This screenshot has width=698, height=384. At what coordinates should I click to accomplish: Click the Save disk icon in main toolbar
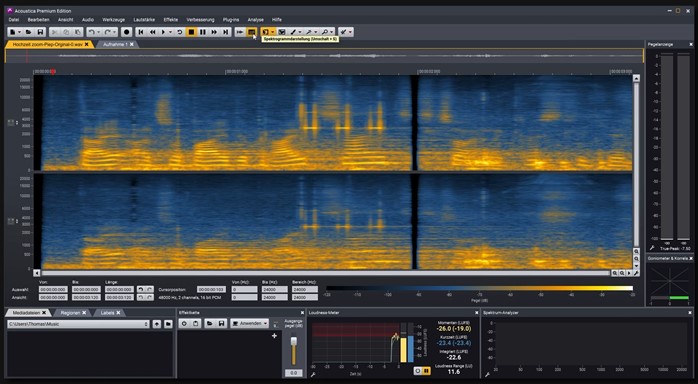40,32
